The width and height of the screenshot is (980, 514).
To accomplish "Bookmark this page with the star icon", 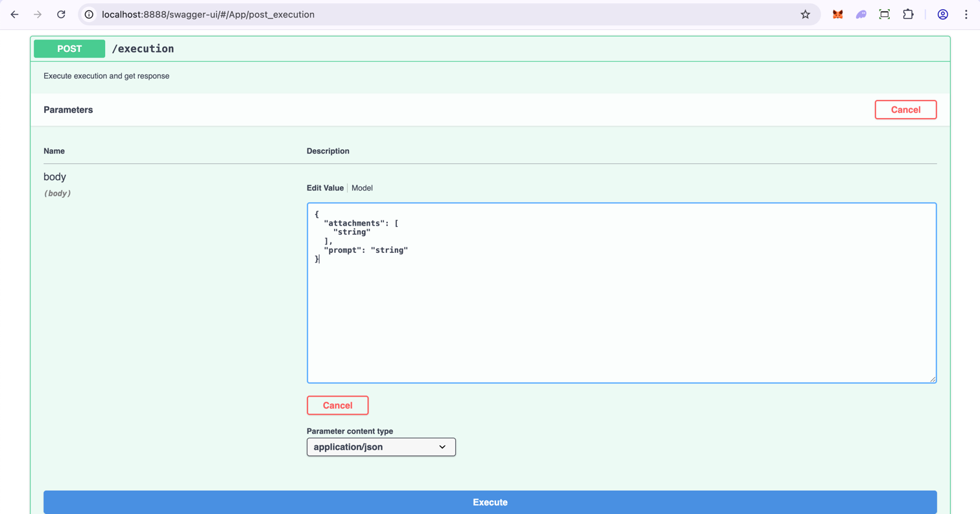I will tap(805, 14).
